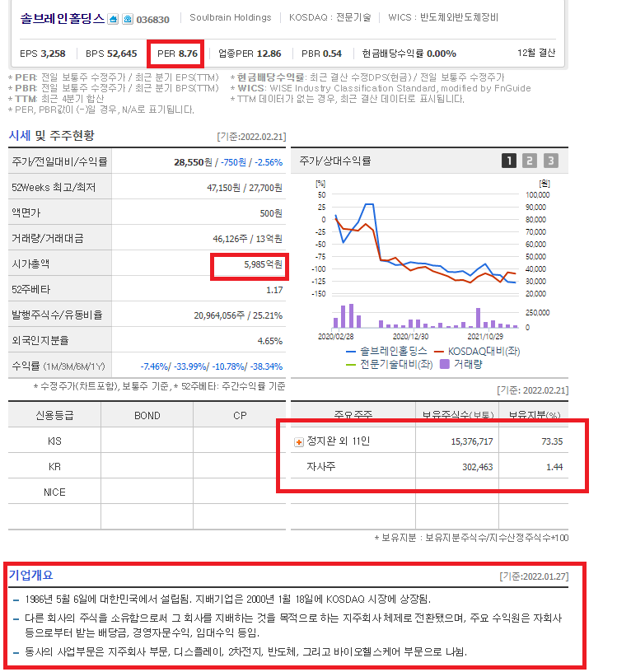Screen dimensions: 617x672
Task: Click the BOND column header
Action: click(x=147, y=415)
